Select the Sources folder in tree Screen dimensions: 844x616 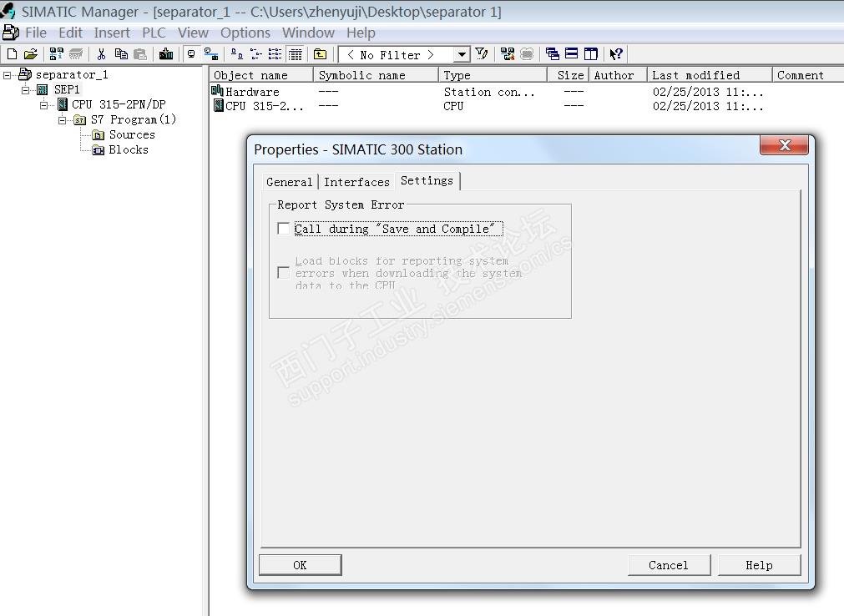tap(132, 135)
